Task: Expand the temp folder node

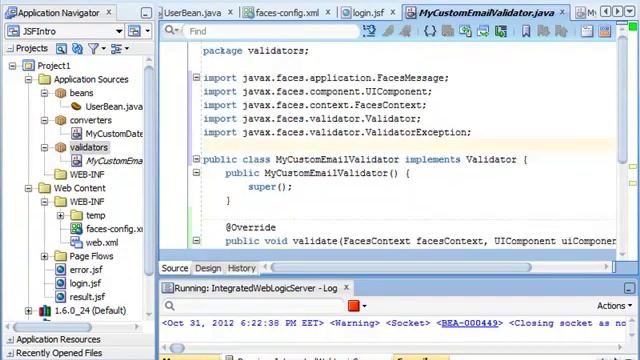Action: pos(60,215)
